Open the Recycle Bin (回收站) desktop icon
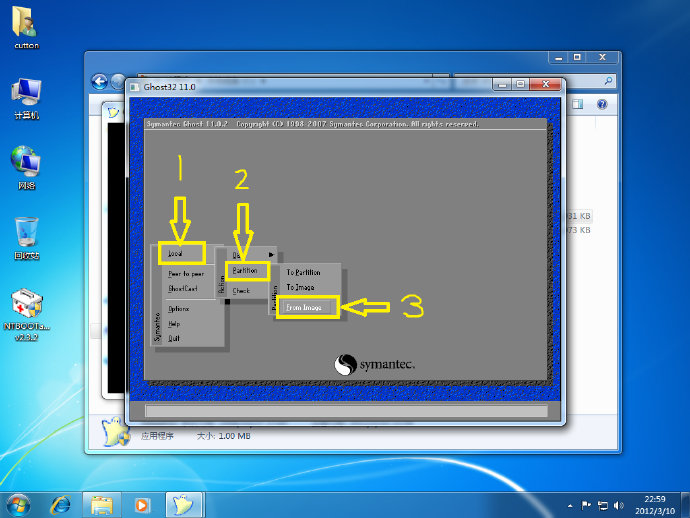 pyautogui.click(x=26, y=238)
